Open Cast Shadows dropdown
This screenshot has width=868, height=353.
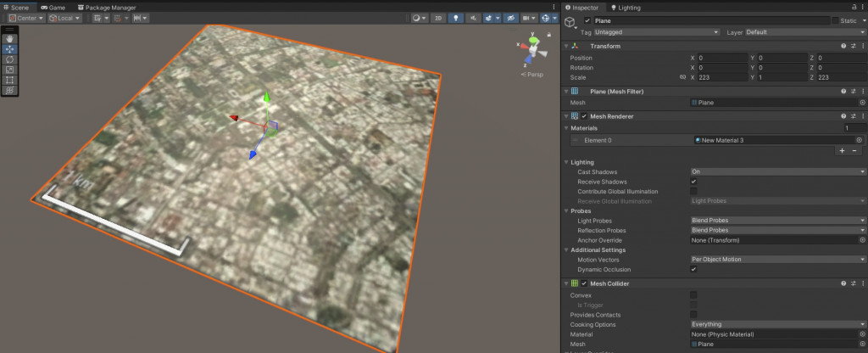(778, 171)
